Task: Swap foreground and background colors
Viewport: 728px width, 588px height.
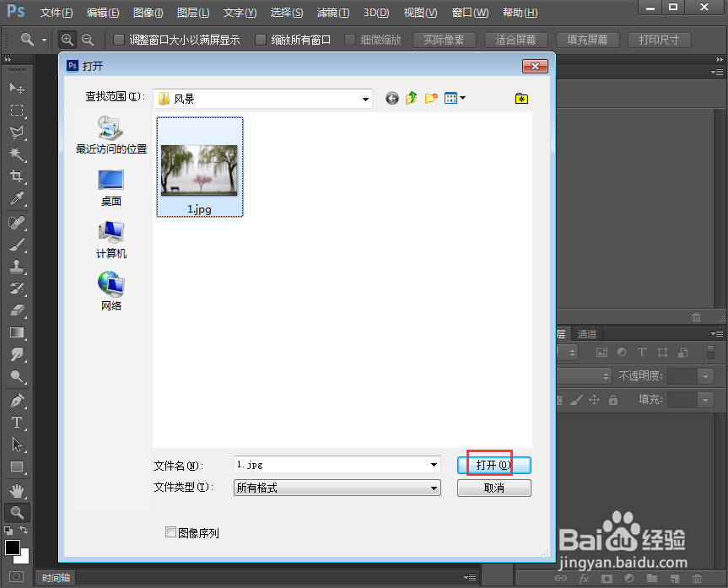Action: tap(24, 530)
